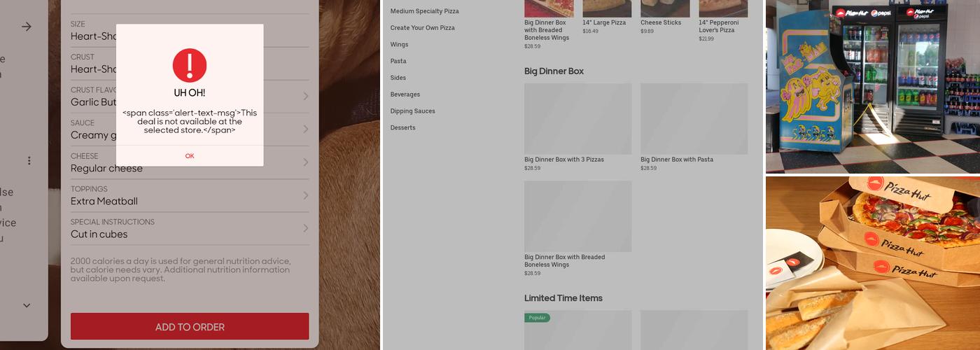Image resolution: width=980 pixels, height=350 pixels.
Task: Expand Toppings with Extra Meatball
Action: (x=190, y=195)
